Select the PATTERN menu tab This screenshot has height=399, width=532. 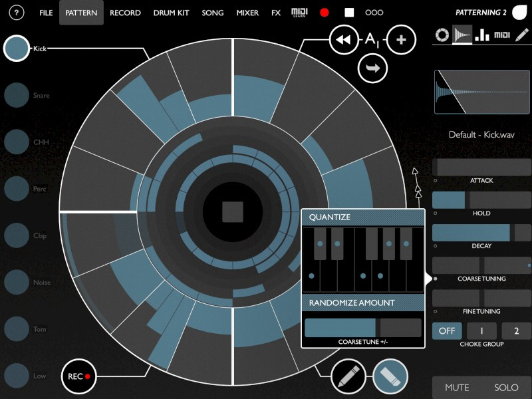81,13
